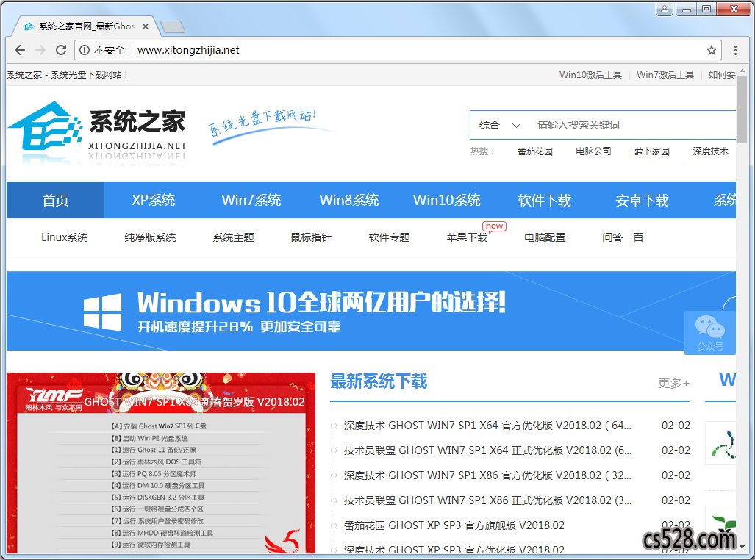Open the Win10系统 navigation tab

point(446,200)
